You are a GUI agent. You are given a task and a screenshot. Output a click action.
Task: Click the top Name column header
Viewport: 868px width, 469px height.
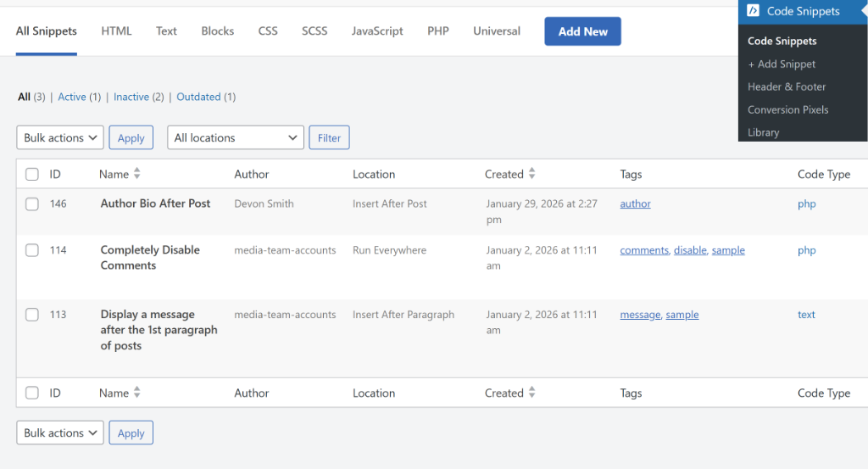114,175
